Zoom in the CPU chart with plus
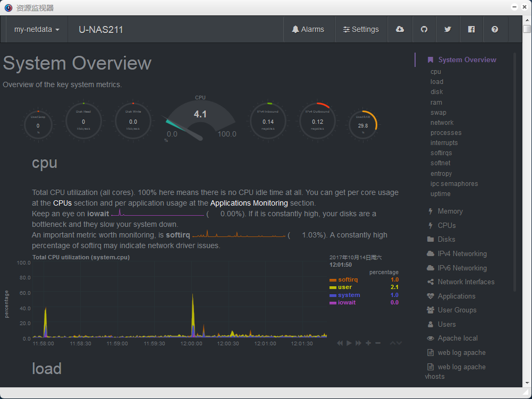Viewport: 532px width, 399px height. pos(368,343)
